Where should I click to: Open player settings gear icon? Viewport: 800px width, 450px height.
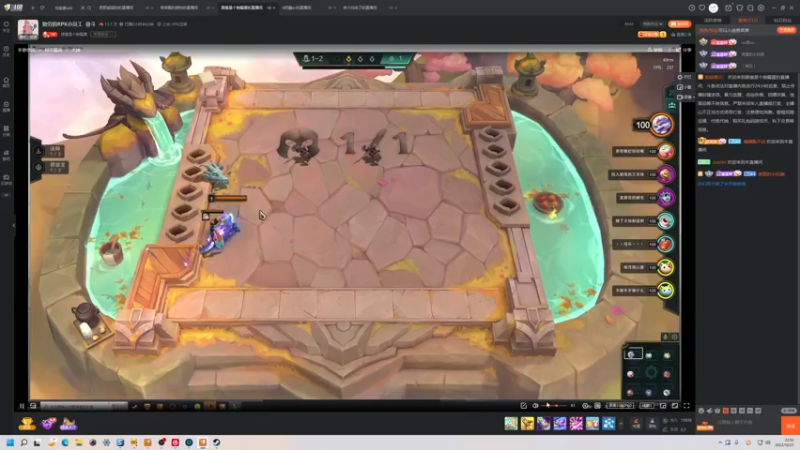586,406
